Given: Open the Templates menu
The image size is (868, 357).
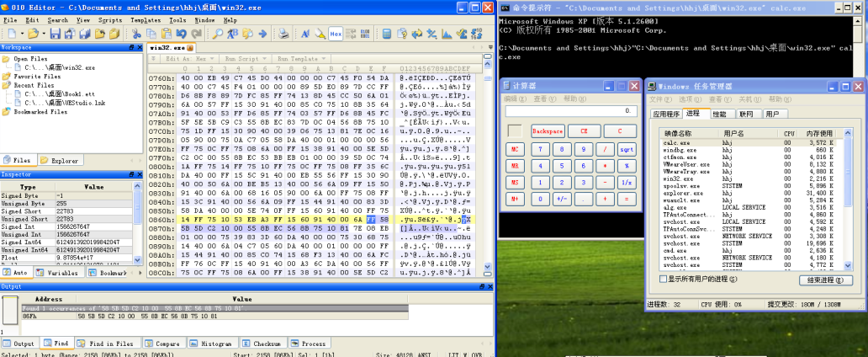Looking at the screenshot, I should pyautogui.click(x=146, y=20).
